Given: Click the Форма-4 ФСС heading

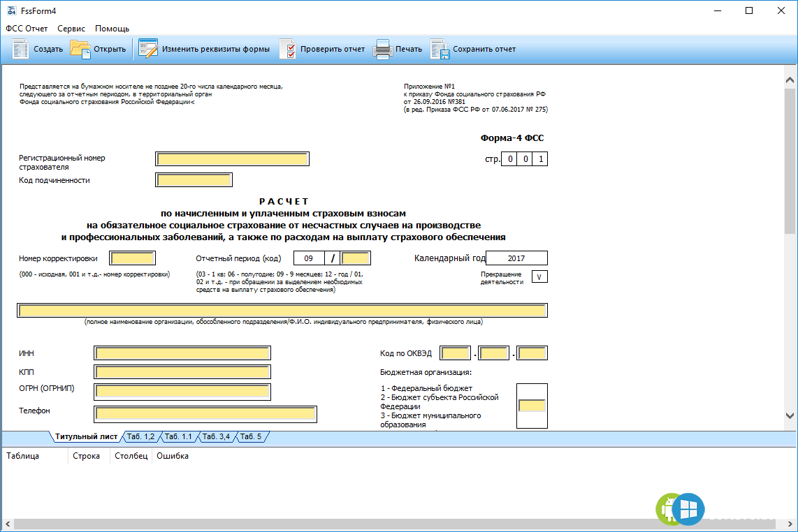Looking at the screenshot, I should (x=512, y=138).
